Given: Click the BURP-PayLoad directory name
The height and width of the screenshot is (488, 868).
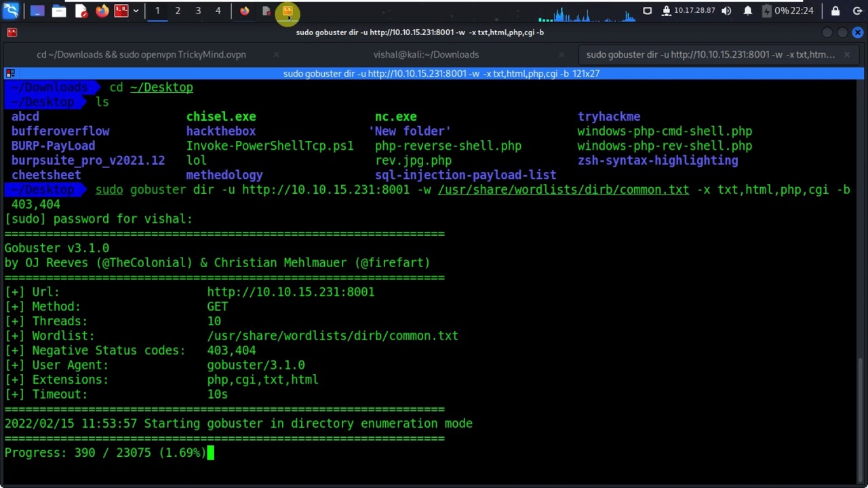Looking at the screenshot, I should click(53, 146).
